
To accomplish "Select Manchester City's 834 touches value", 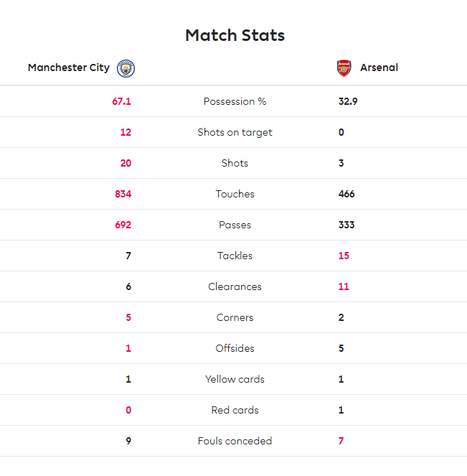I will click(x=123, y=194).
